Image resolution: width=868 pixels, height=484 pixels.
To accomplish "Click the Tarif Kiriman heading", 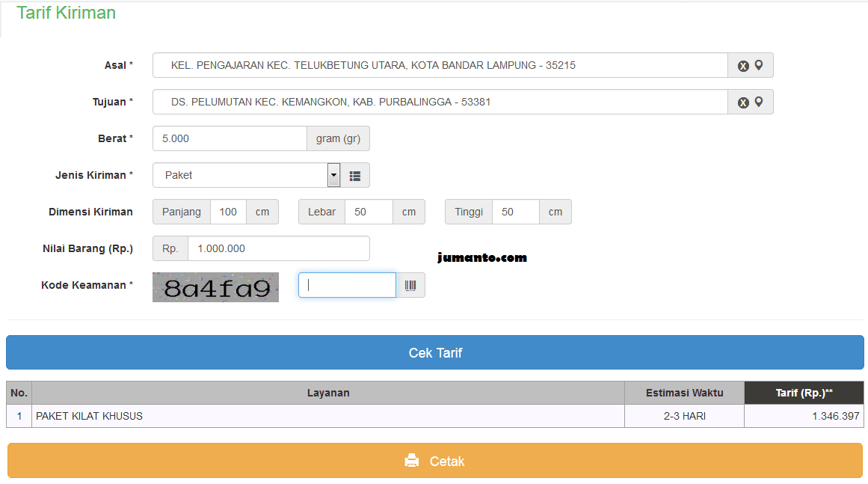I will pyautogui.click(x=66, y=13).
